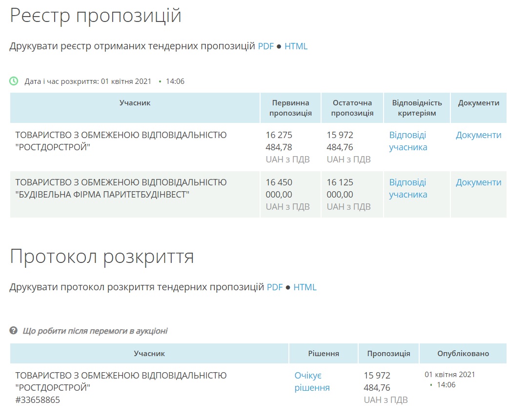Click the 'Протокол розкриття' heading

101,257
